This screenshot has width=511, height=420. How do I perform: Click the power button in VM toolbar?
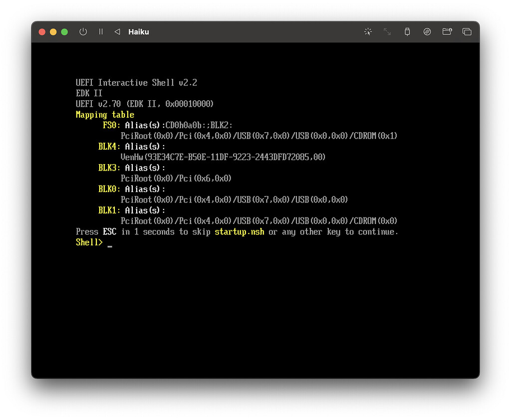click(83, 31)
